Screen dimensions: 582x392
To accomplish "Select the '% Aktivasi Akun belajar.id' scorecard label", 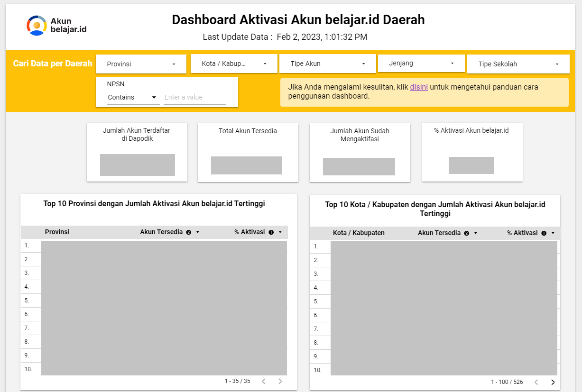I will click(x=471, y=130).
